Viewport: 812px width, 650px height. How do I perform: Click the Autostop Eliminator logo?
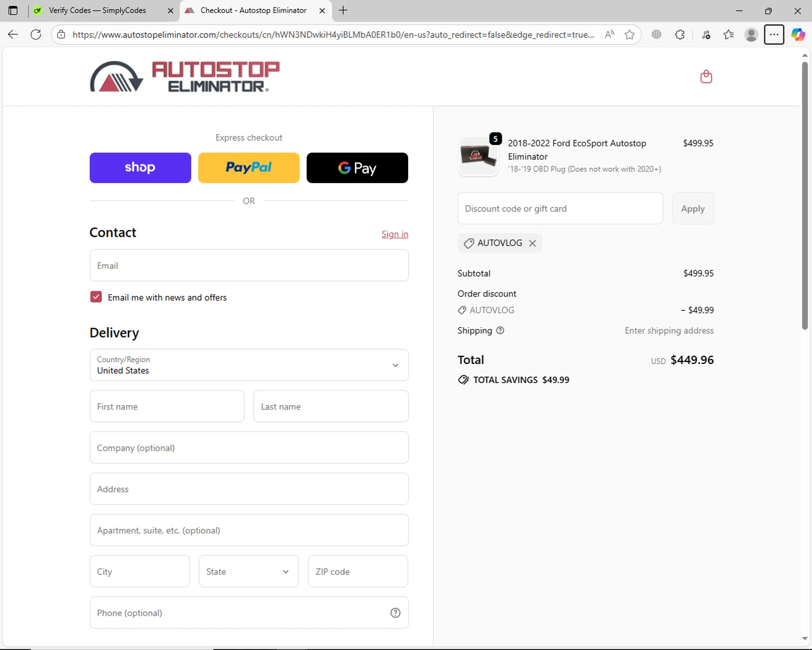coord(185,76)
